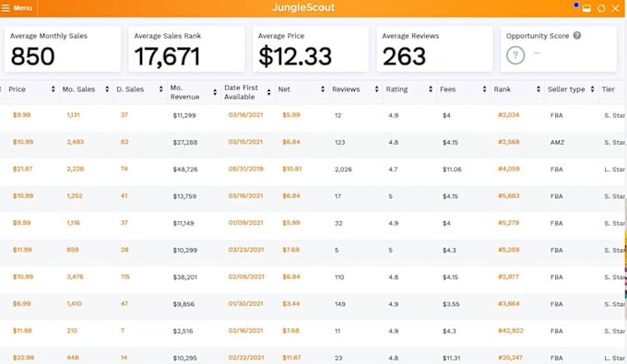627x364 pixels.
Task: Click monthly sales 1,410 cell
Action: 74,304
